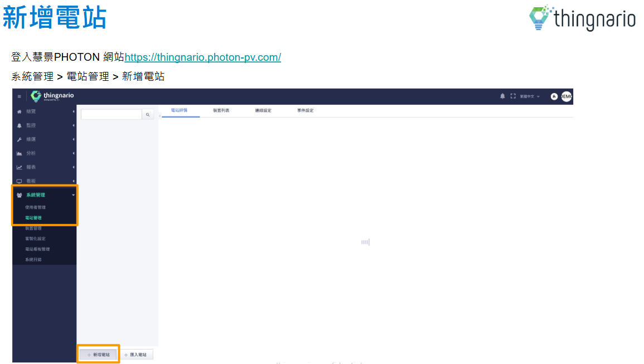Expand the 分析 menu arrow
Screen dimensions: 644x364
(74, 153)
